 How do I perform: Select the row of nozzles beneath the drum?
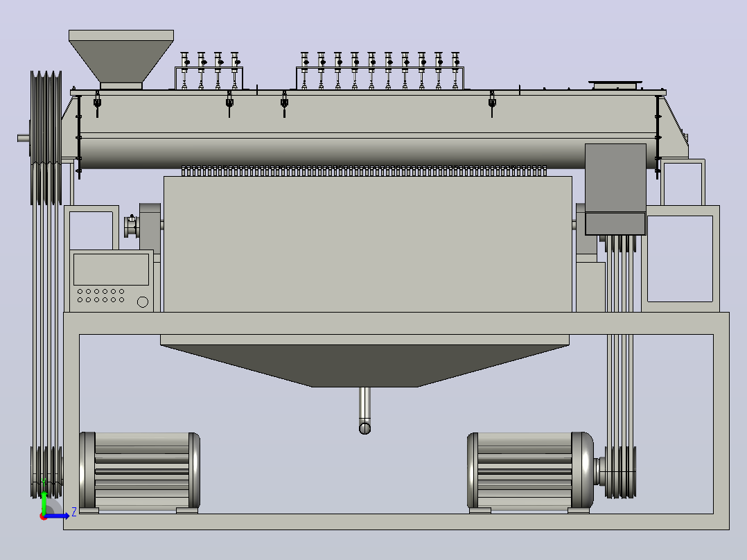click(x=364, y=171)
